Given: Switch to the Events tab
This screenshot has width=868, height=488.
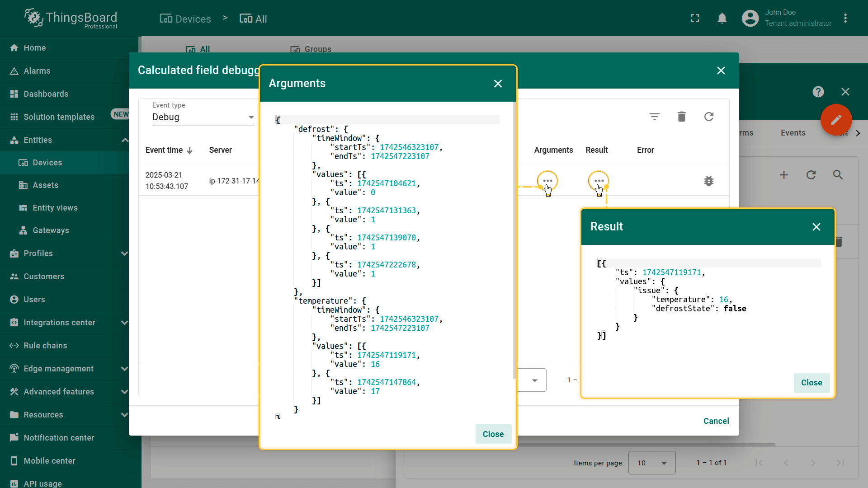Looking at the screenshot, I should [793, 133].
